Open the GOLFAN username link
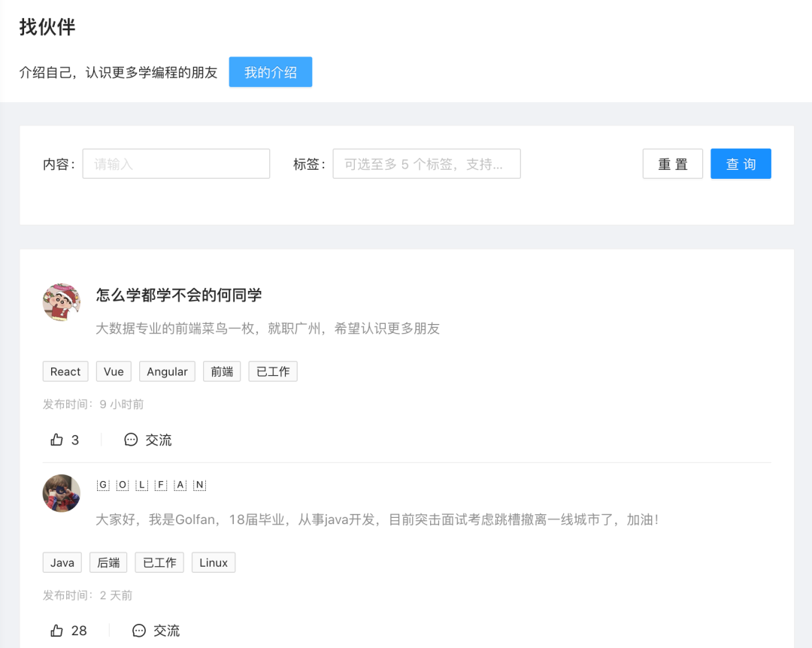This screenshot has height=648, width=812. click(x=151, y=485)
